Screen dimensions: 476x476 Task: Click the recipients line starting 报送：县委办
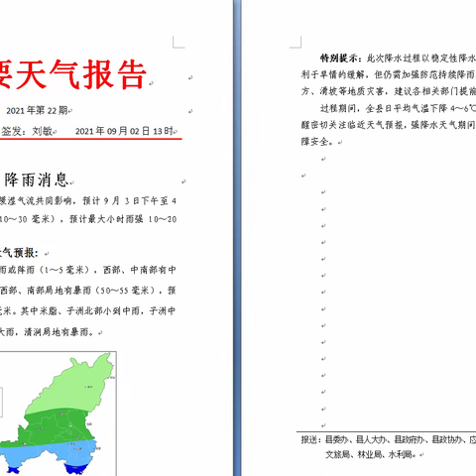389,439
